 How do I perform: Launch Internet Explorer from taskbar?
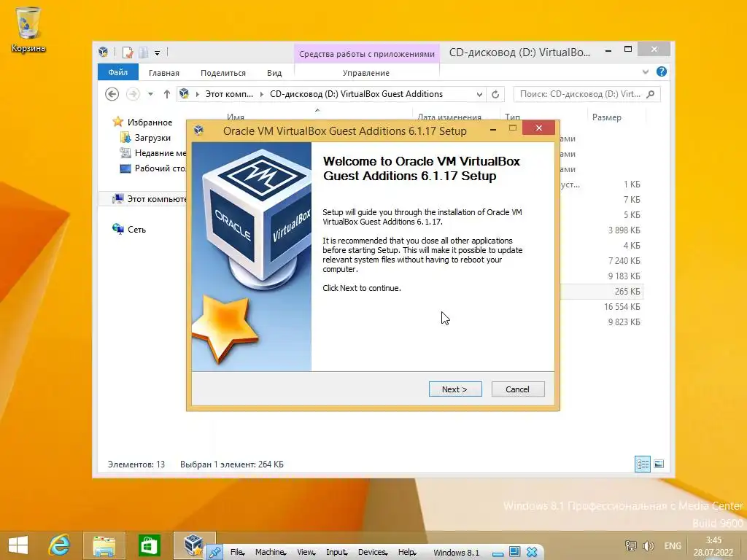click(59, 545)
